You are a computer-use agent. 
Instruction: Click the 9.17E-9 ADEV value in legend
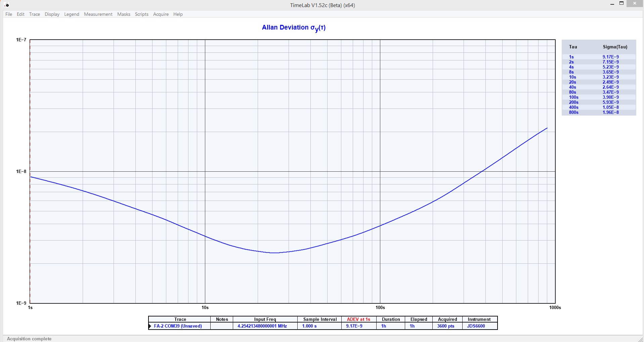pyautogui.click(x=354, y=326)
